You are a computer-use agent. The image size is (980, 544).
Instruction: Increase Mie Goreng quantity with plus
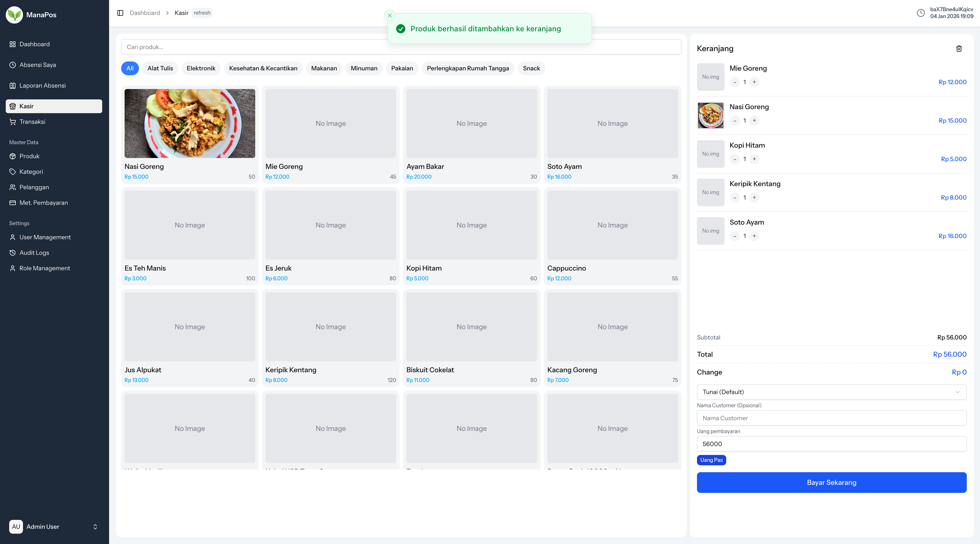point(754,82)
